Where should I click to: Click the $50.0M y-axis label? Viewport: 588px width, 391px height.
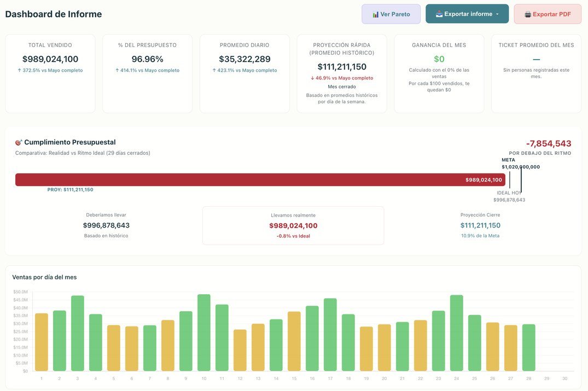click(21, 292)
